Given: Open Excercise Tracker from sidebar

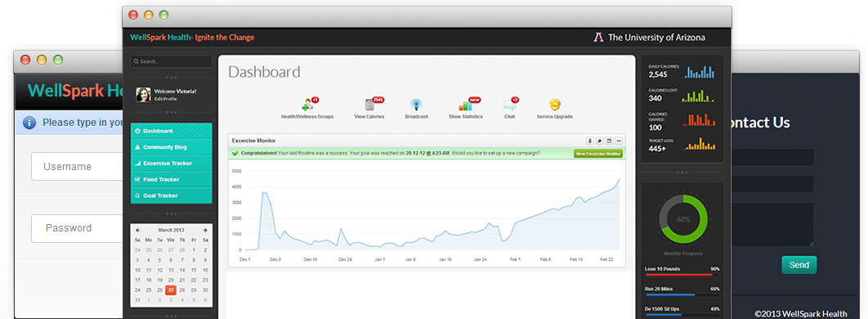Looking at the screenshot, I should 171,164.
